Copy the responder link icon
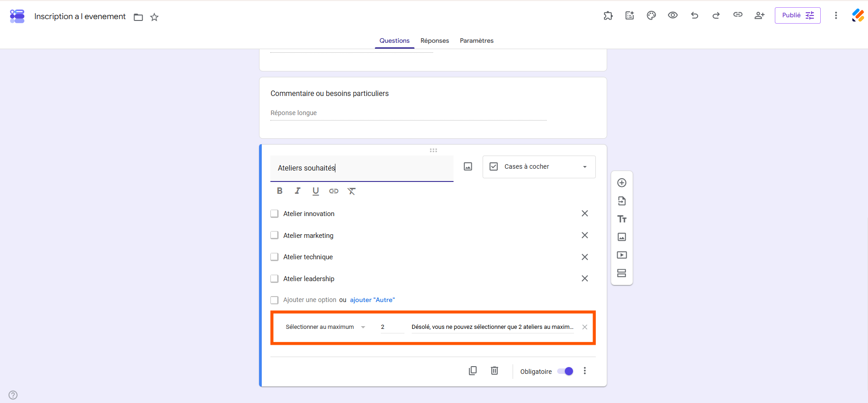The image size is (868, 403). (738, 15)
